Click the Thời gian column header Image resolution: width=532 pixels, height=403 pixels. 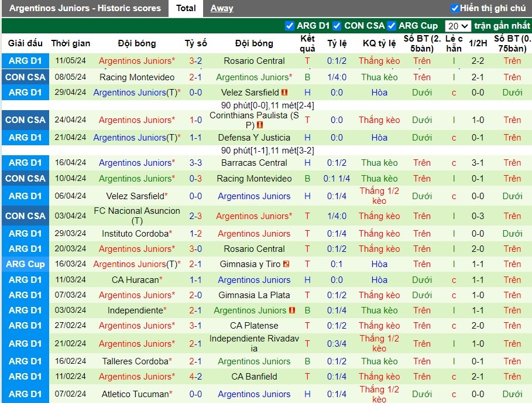coord(71,43)
